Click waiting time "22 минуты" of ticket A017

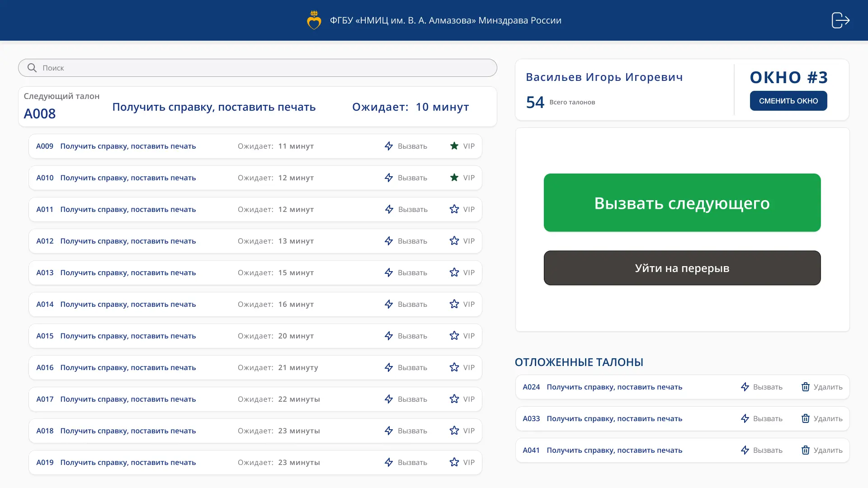point(299,399)
